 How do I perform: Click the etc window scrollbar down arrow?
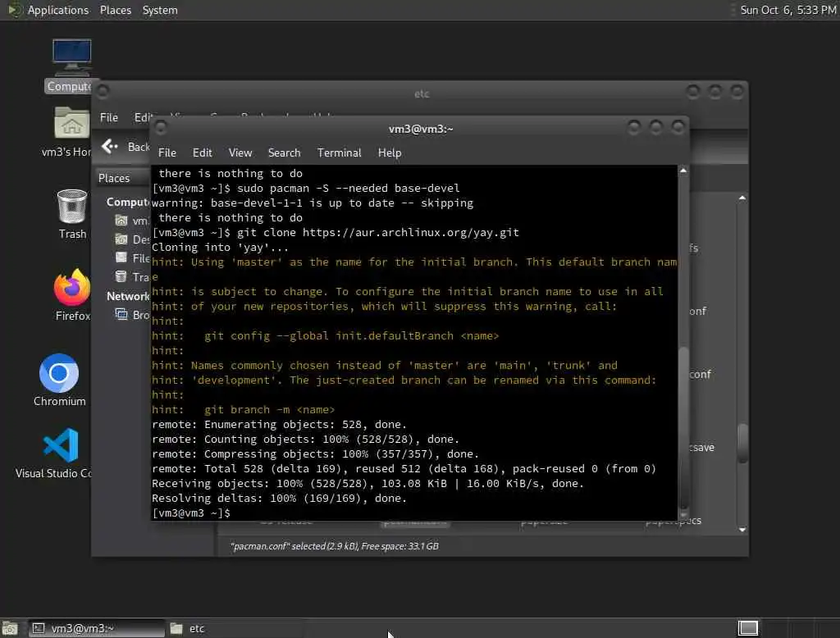pyautogui.click(x=742, y=529)
